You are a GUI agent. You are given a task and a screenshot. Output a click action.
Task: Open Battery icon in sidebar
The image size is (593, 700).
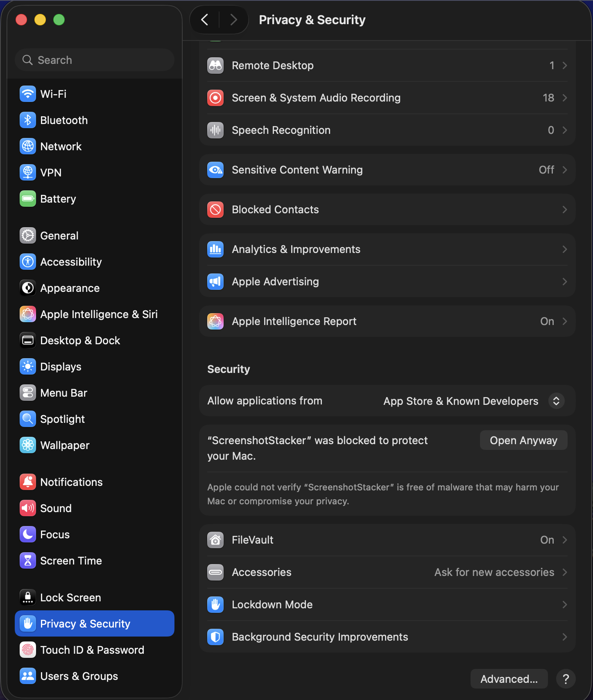(28, 199)
